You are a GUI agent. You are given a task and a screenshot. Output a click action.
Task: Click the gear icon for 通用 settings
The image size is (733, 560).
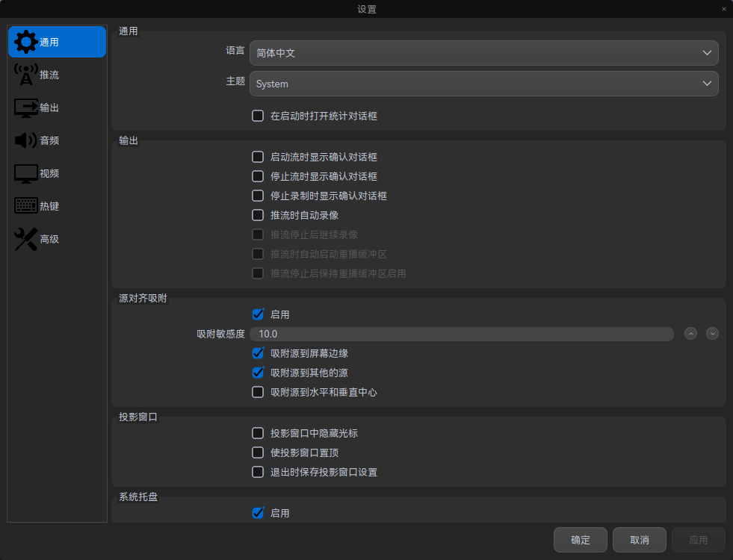tap(25, 42)
